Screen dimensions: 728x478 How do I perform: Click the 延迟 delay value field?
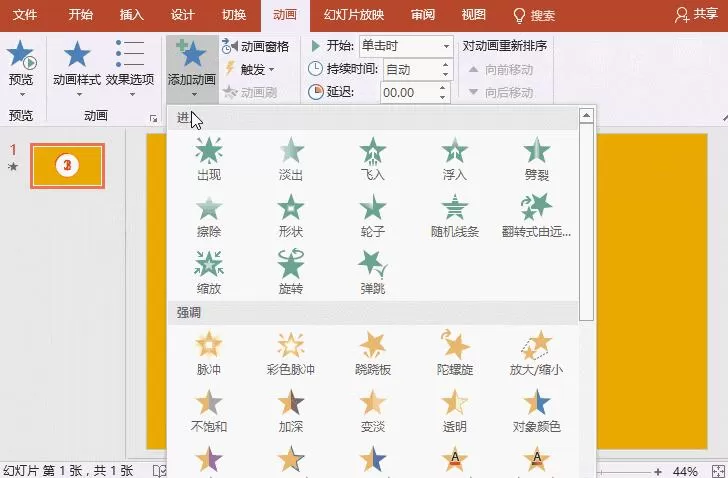[x=409, y=92]
